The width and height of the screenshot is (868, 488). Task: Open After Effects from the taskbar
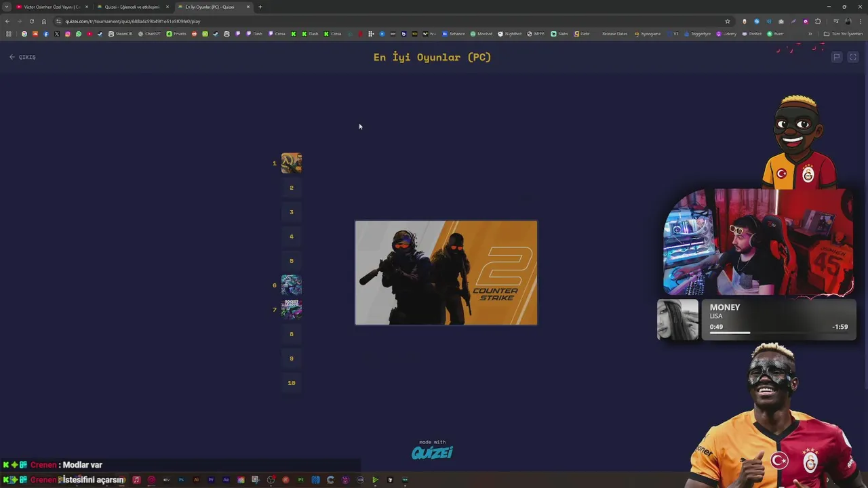tap(226, 480)
